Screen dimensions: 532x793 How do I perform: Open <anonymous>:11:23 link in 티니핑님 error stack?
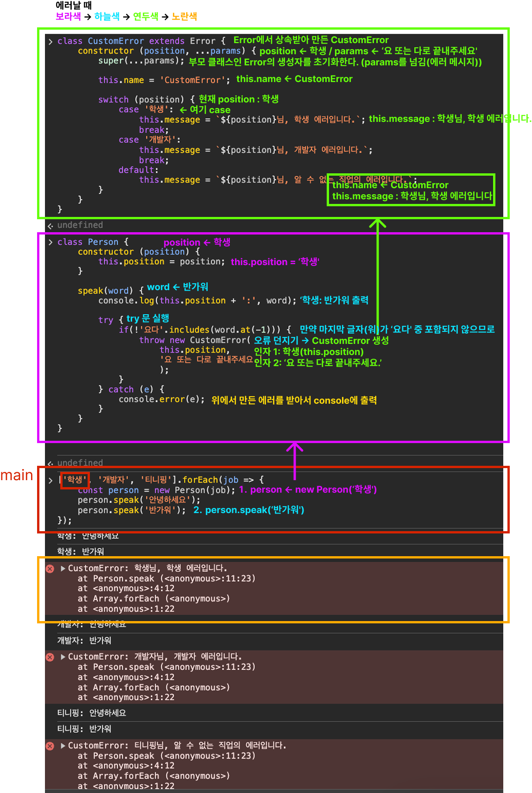click(x=207, y=756)
